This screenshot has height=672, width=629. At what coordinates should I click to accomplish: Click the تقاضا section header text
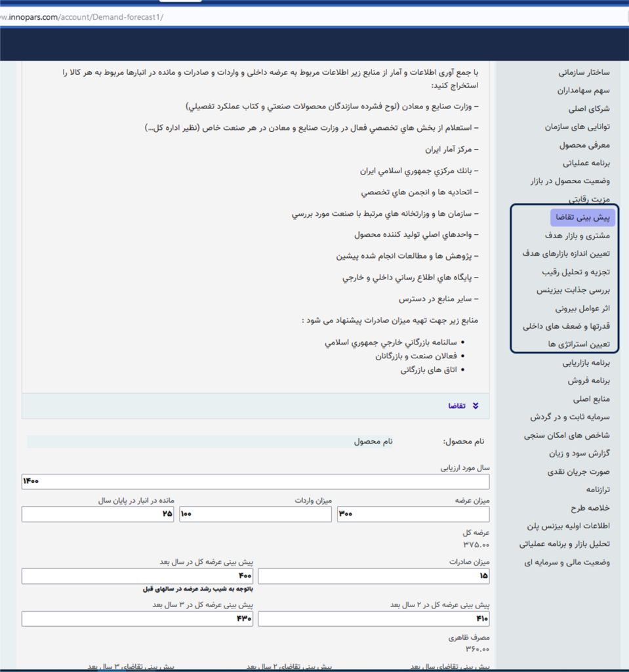(x=457, y=406)
